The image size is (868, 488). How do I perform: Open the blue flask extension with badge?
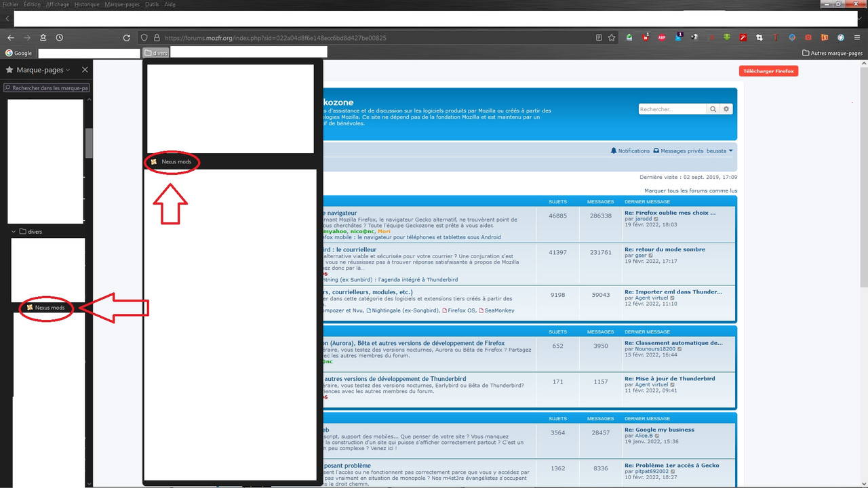point(678,38)
